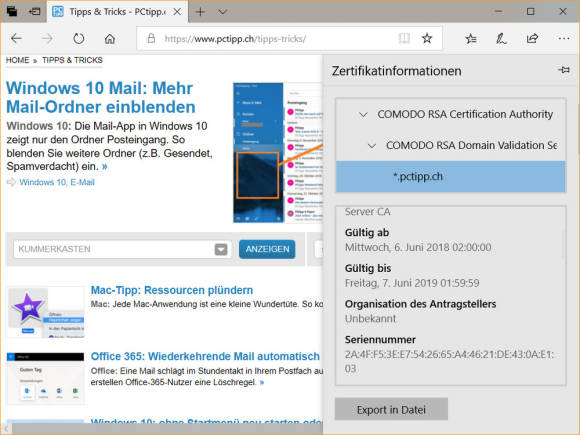The image size is (580, 435).
Task: Open the tabs set aside icon
Action: pos(11,11)
